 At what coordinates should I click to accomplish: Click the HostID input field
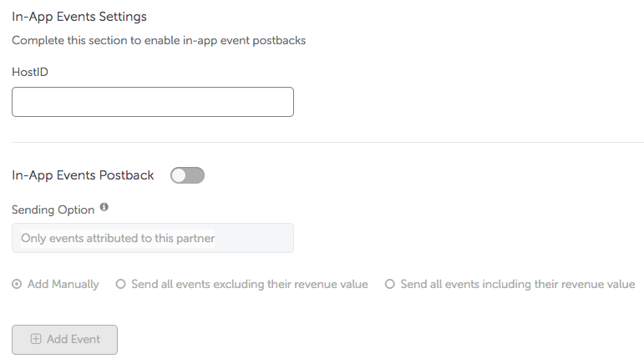[x=153, y=102]
